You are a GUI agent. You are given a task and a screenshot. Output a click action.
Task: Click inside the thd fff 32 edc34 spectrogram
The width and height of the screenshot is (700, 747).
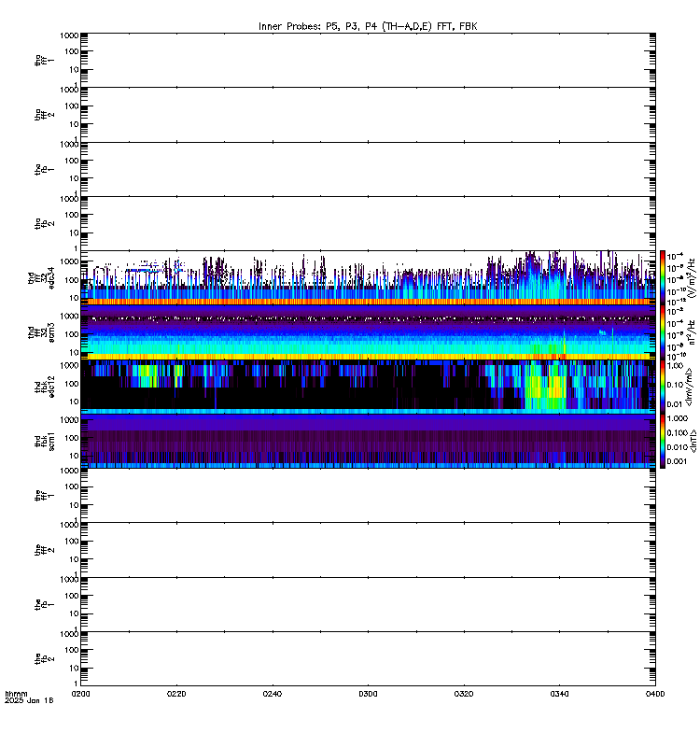click(x=368, y=277)
